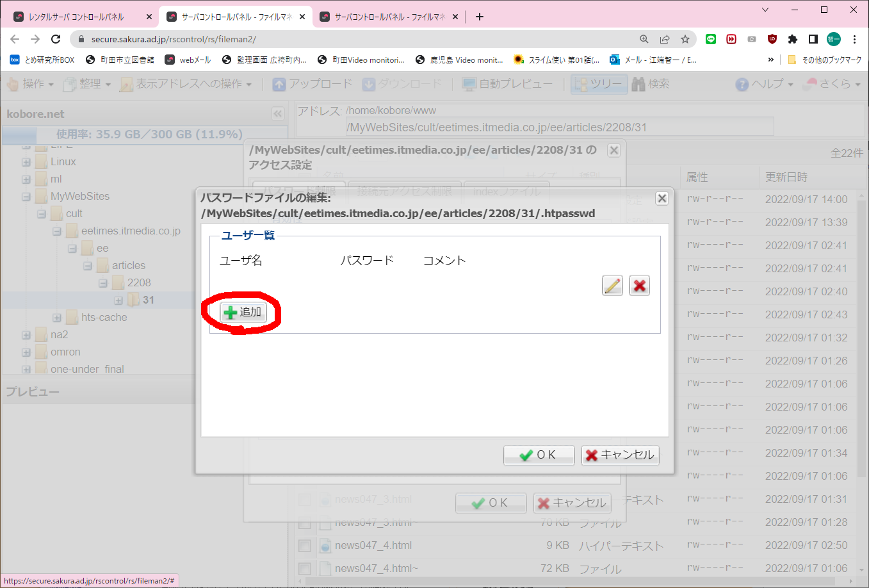Click the share page icon in address bar
The height and width of the screenshot is (588, 869).
[665, 39]
